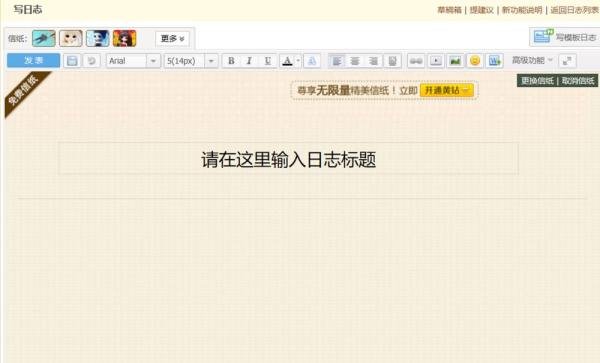Image resolution: width=600 pixels, height=363 pixels.
Task: Click the 请在这里输入日志标题 title field
Action: pos(289,159)
